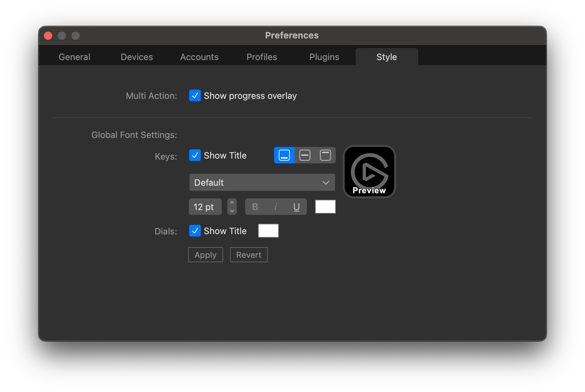Viewport: 585px width, 392px height.
Task: Toggle underline font style
Action: point(297,207)
